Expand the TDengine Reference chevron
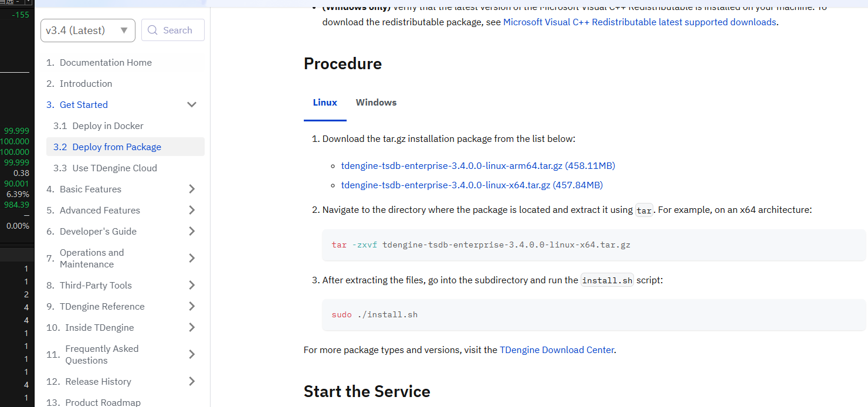Image resolution: width=868 pixels, height=407 pixels. click(191, 306)
